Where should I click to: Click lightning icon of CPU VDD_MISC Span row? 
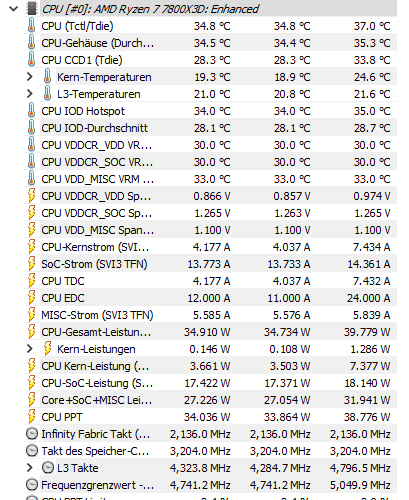coord(31,230)
